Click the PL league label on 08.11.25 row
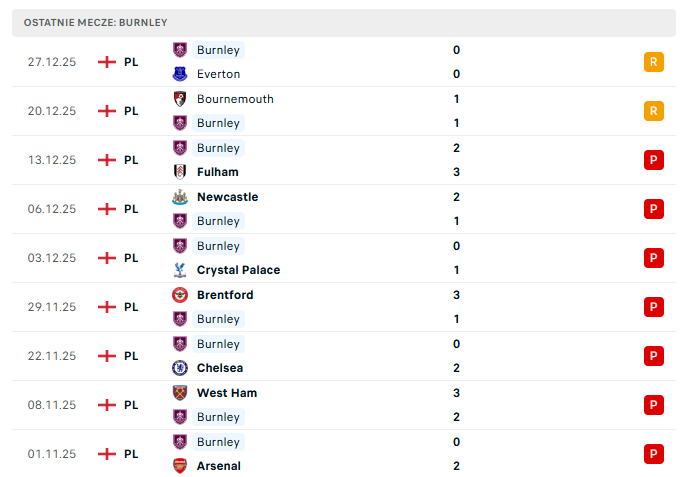 (x=131, y=405)
